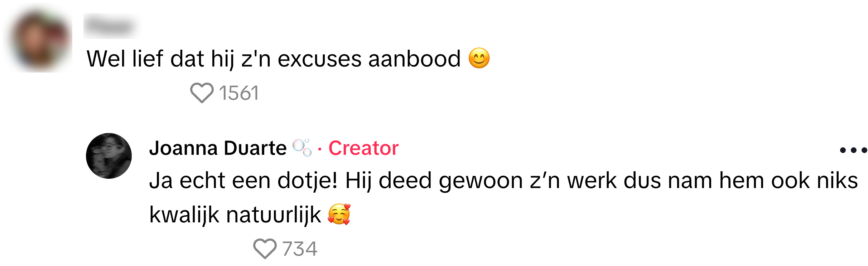Viewport: 868px width, 266px height.
Task: Click the reply line starting 'Ja echt een dotje!'
Action: pyautogui.click(x=503, y=181)
